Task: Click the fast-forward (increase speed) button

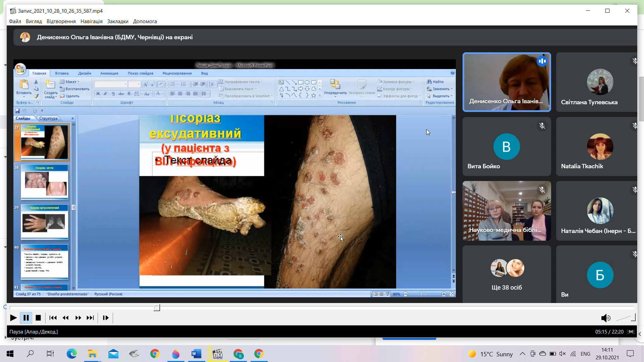Action: (78, 318)
